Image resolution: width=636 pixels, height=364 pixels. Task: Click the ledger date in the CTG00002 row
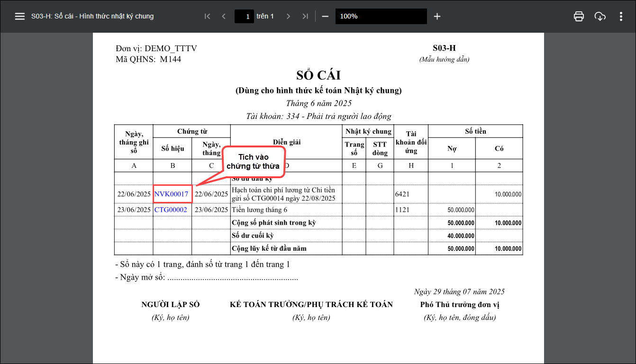(134, 209)
